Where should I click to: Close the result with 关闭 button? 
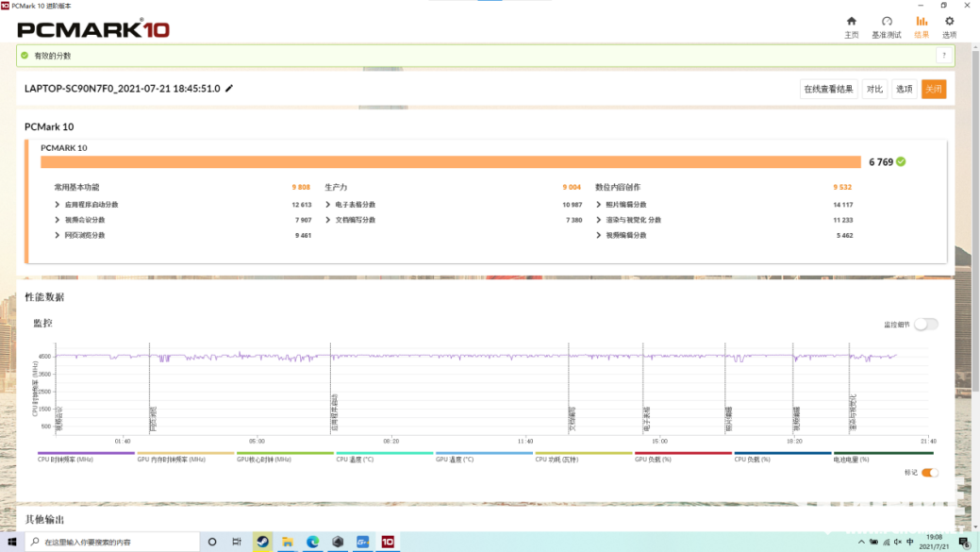coord(933,89)
